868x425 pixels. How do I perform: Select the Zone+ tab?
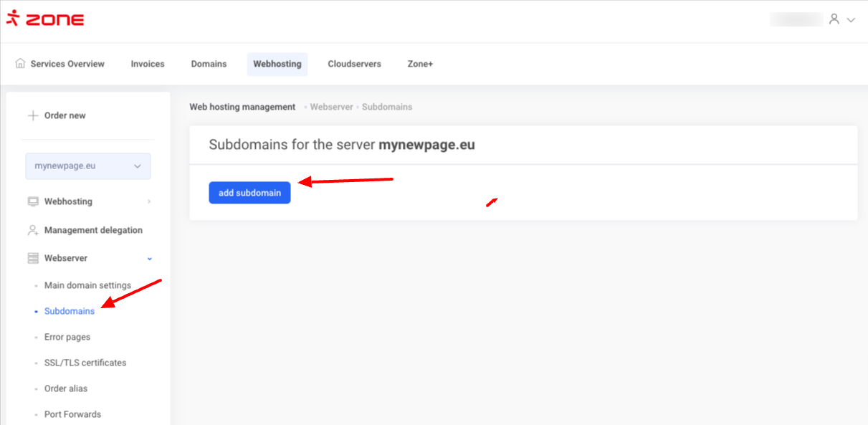(420, 64)
